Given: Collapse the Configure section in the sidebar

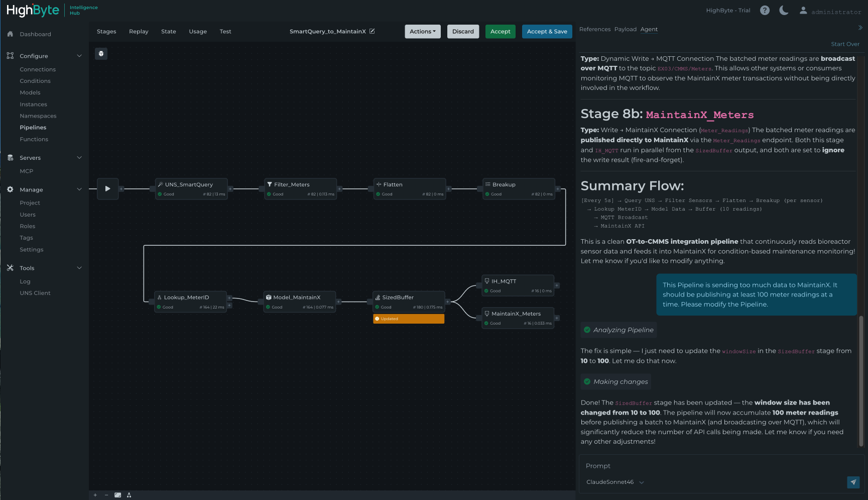Looking at the screenshot, I should 79,56.
